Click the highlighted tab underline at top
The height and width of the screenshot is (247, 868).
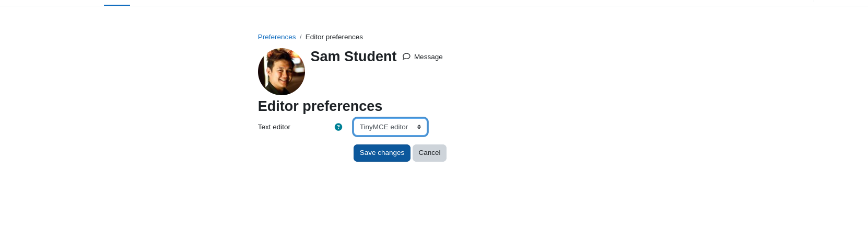pyautogui.click(x=117, y=5)
